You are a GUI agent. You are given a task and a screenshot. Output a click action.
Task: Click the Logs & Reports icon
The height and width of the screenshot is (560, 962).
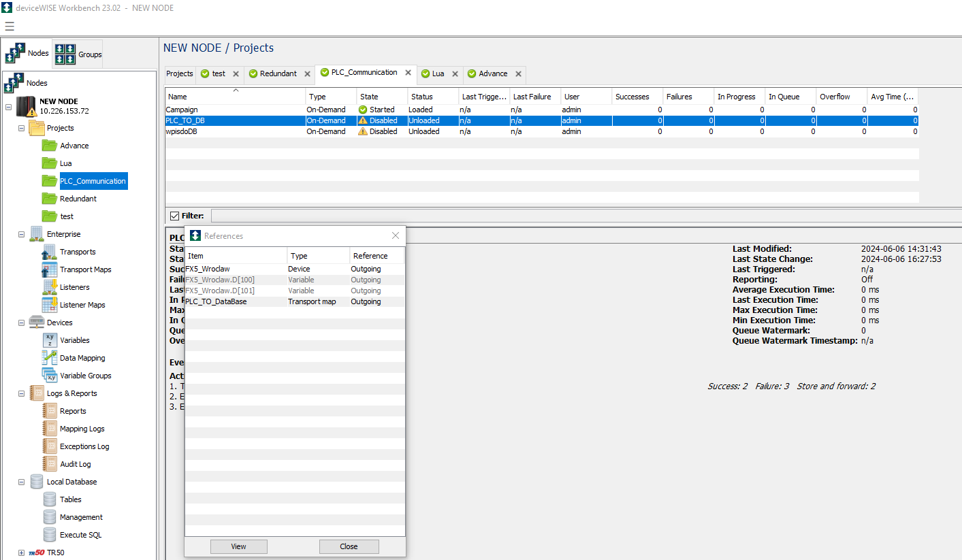pyautogui.click(x=37, y=393)
